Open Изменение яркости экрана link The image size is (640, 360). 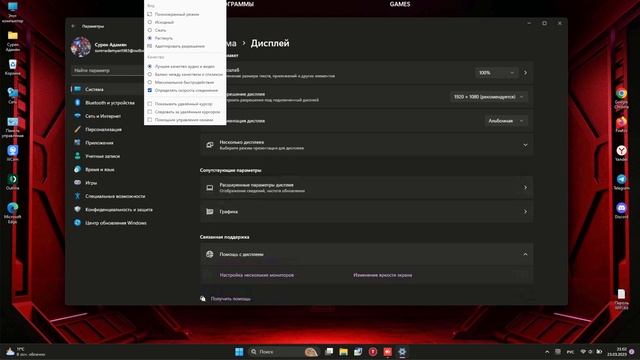pyautogui.click(x=382, y=275)
